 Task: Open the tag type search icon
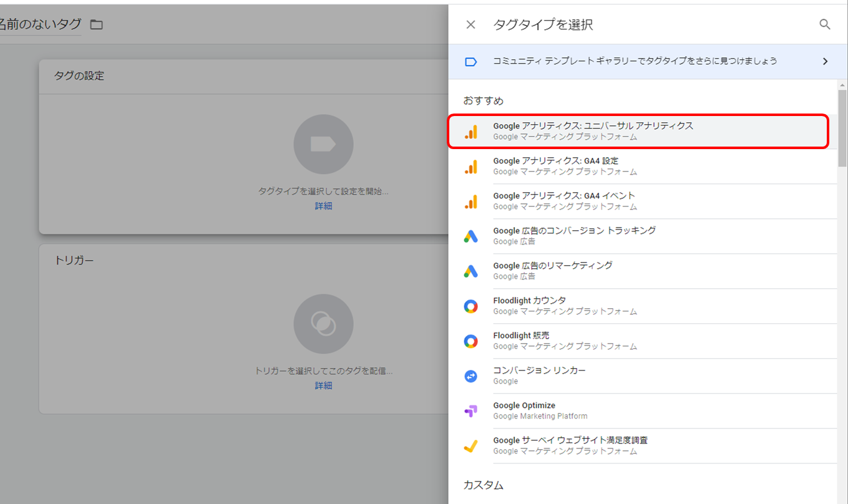coord(825,24)
